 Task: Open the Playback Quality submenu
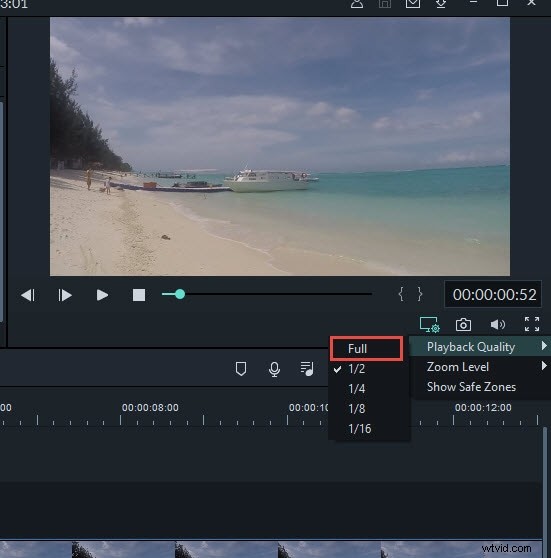pyautogui.click(x=480, y=347)
